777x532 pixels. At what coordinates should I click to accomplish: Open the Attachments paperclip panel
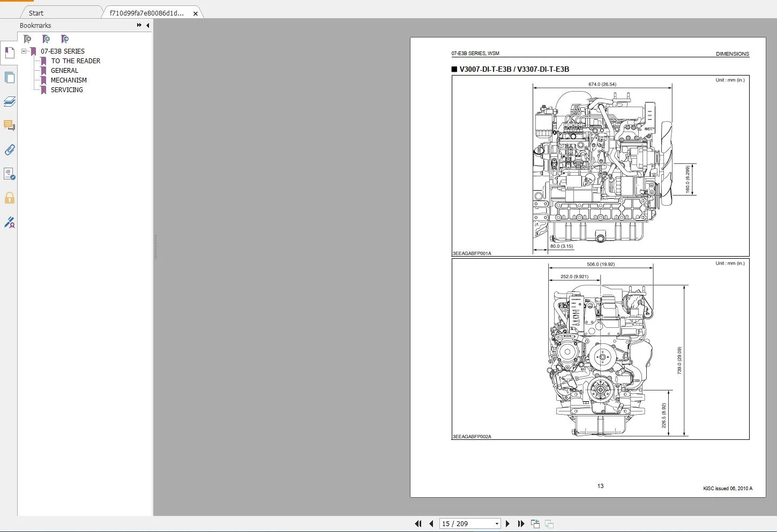[x=9, y=149]
